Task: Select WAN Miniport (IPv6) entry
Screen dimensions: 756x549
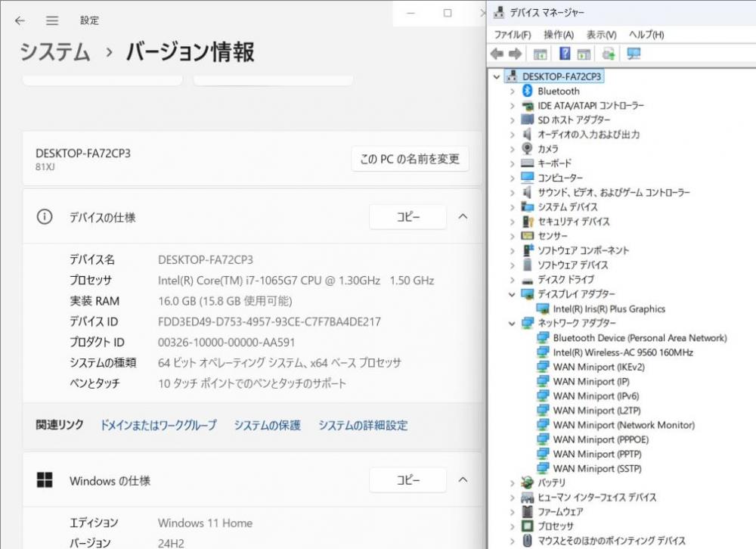Action: (x=596, y=395)
